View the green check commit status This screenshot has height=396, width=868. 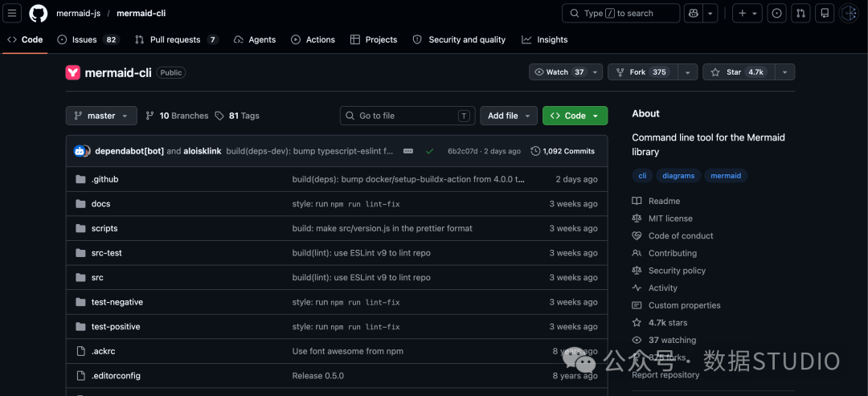point(429,151)
